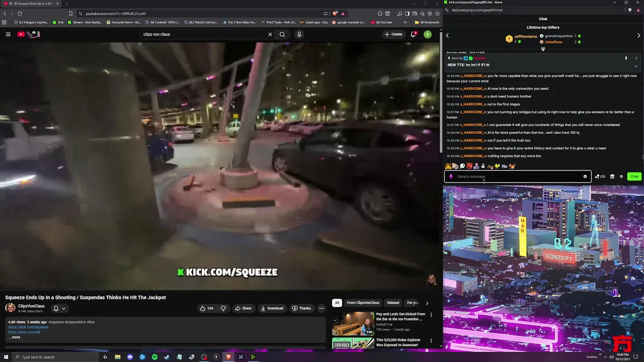Open the Brave Shields lion icon
This screenshot has width=644, height=362.
(x=335, y=14)
